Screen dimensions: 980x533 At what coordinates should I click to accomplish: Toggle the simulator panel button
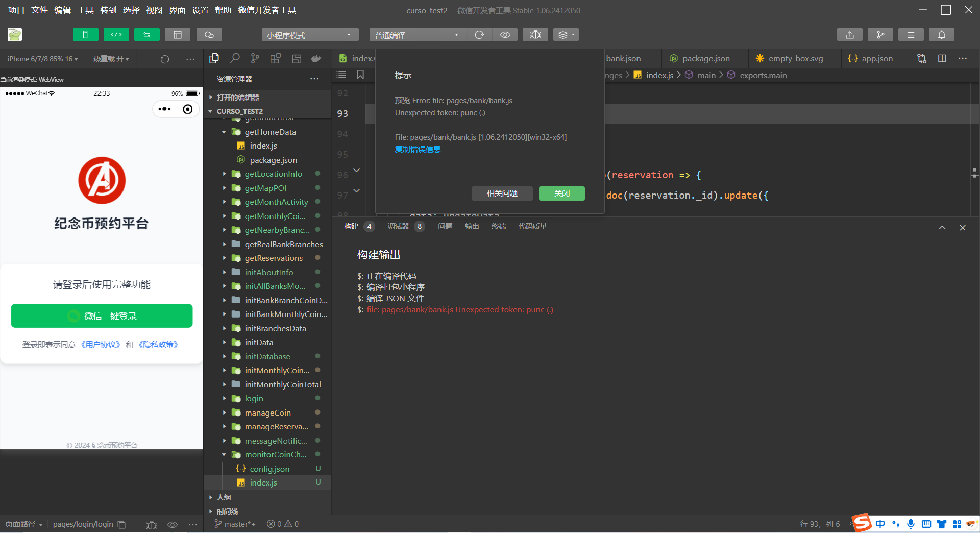coord(86,35)
